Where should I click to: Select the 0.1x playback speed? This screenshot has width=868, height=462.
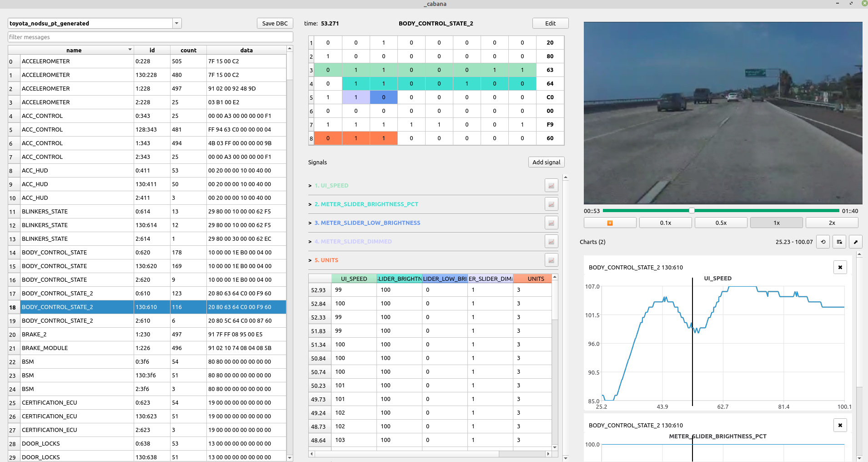[665, 223]
